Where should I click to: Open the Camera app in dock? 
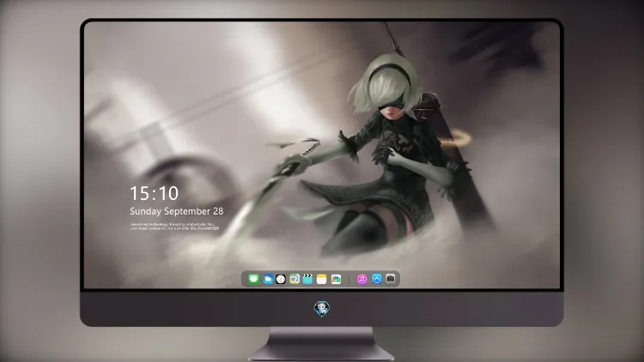391,279
